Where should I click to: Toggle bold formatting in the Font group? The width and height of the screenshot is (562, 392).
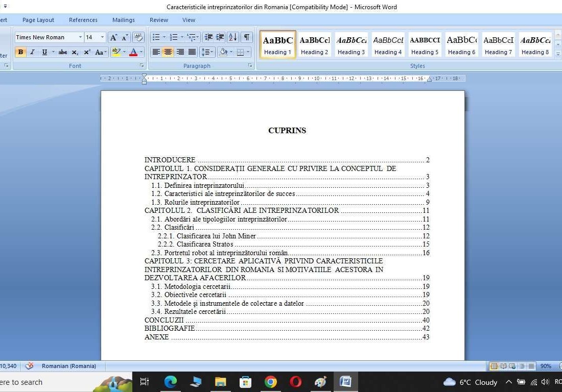pyautogui.click(x=20, y=52)
